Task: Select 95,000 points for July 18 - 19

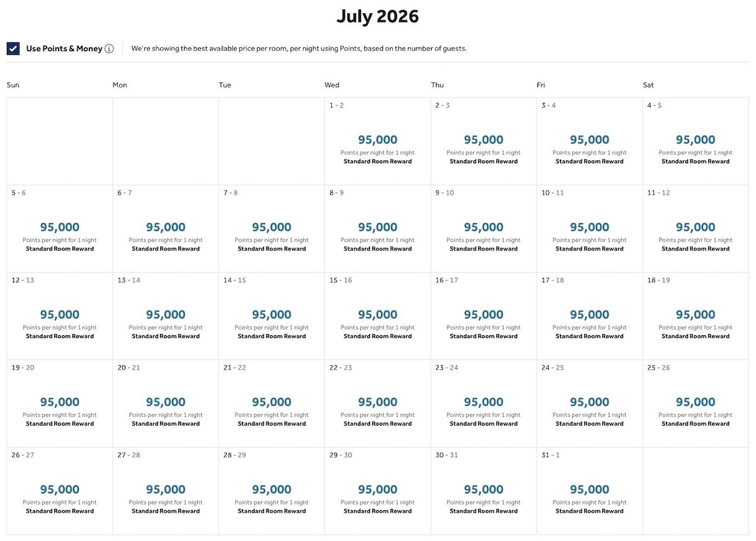Action: click(696, 315)
